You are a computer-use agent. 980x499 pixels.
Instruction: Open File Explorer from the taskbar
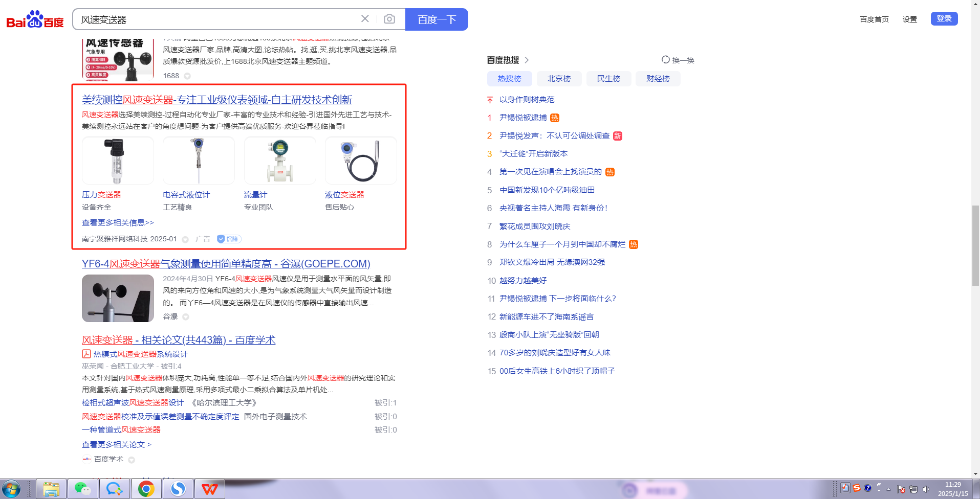point(51,489)
